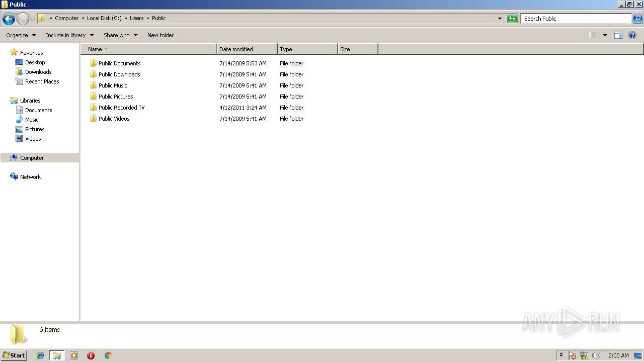This screenshot has width=644, height=362.
Task: Click the 7/14/2009 5:53 AM date cell
Action: [x=243, y=63]
